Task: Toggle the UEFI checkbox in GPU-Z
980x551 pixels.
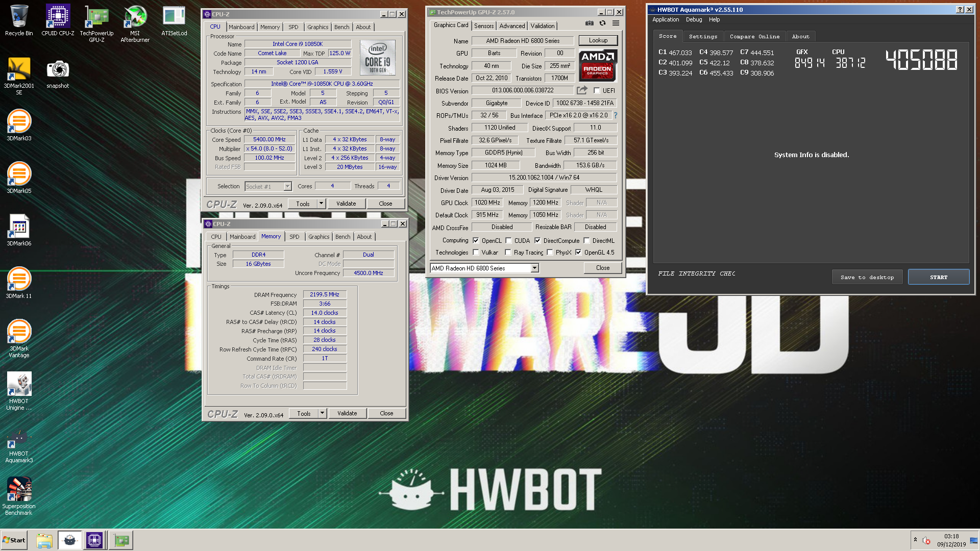Action: 597,91
